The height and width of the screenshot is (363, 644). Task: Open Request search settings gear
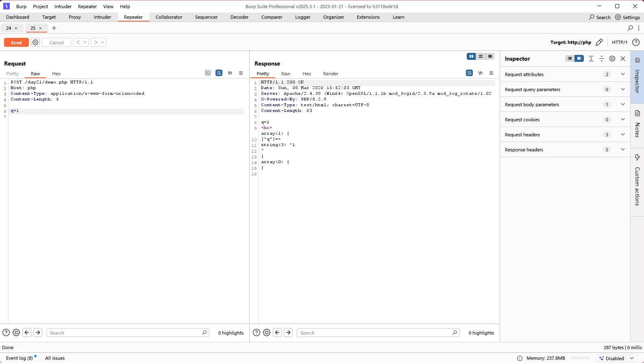pyautogui.click(x=16, y=332)
